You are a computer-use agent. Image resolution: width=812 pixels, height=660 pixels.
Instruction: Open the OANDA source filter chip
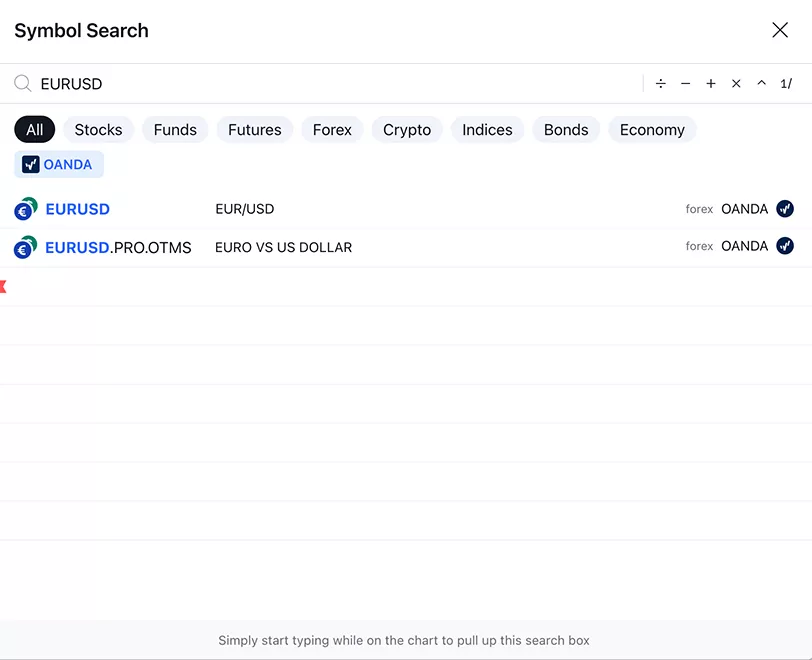[58, 165]
